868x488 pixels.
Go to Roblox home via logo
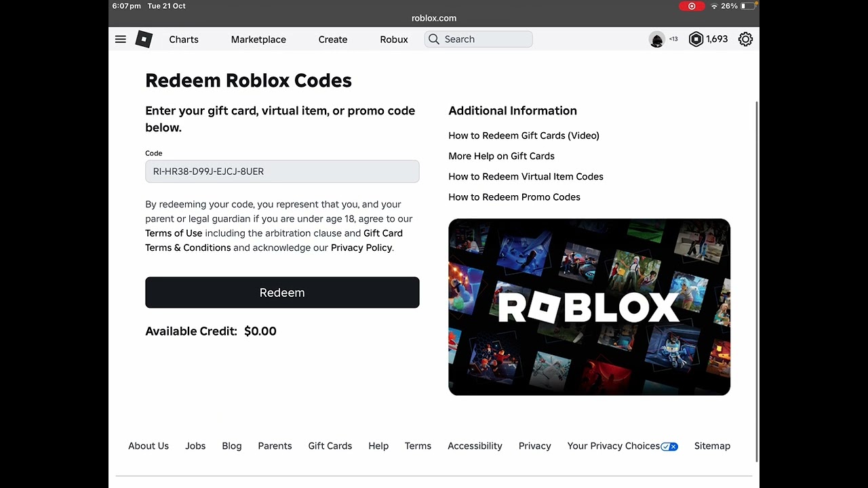pos(144,39)
